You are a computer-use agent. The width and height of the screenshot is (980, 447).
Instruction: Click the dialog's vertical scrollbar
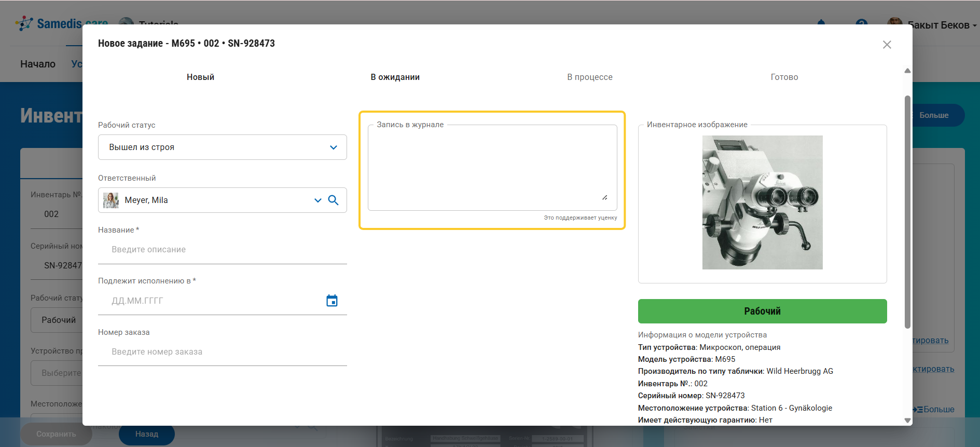[907, 212]
